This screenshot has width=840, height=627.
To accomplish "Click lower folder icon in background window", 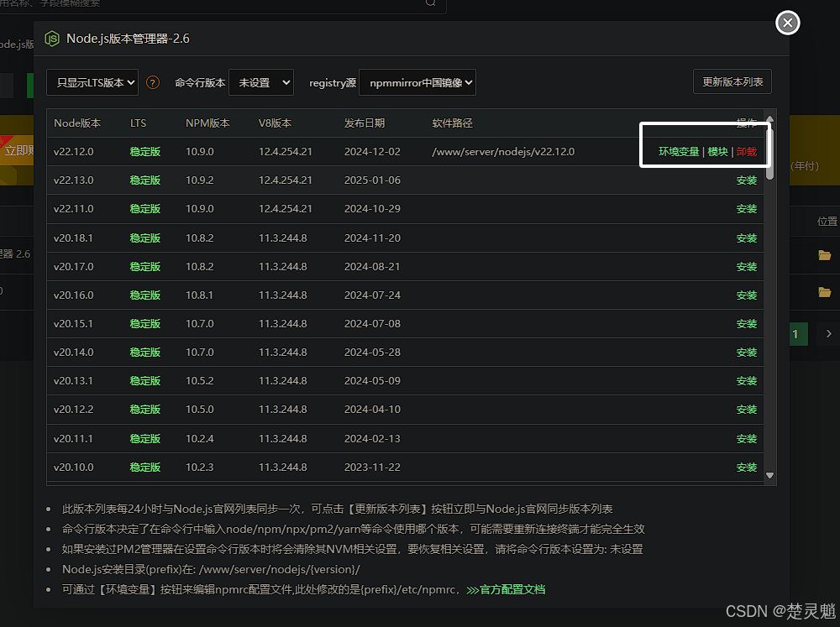I will (x=825, y=292).
